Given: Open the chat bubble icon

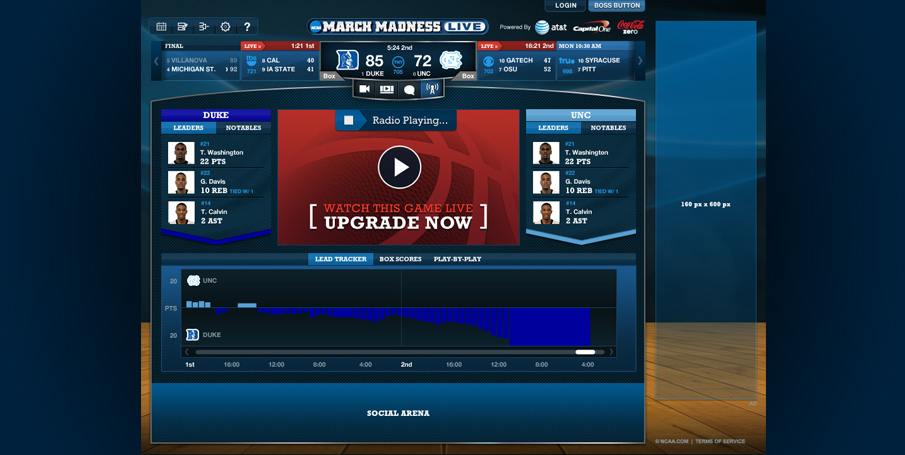Looking at the screenshot, I should point(409,89).
